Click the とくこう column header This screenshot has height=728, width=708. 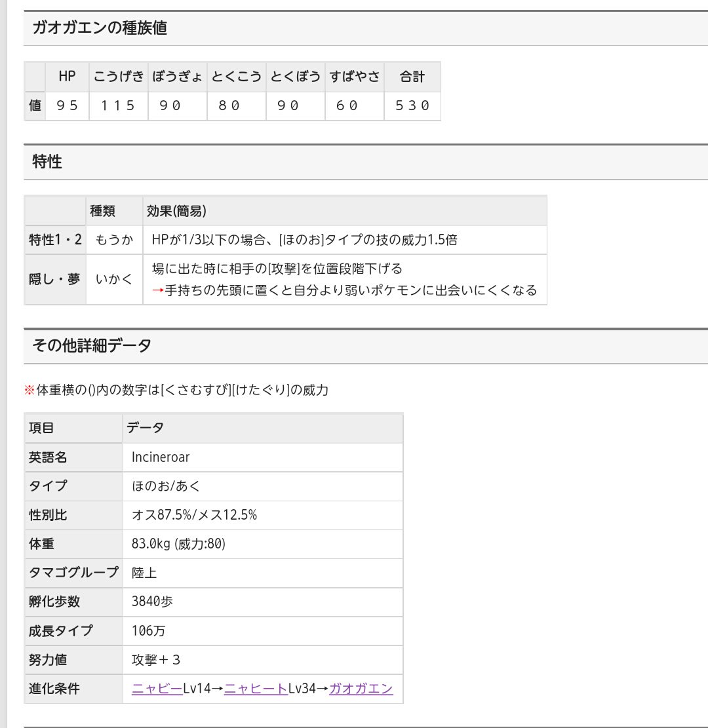coord(237,77)
